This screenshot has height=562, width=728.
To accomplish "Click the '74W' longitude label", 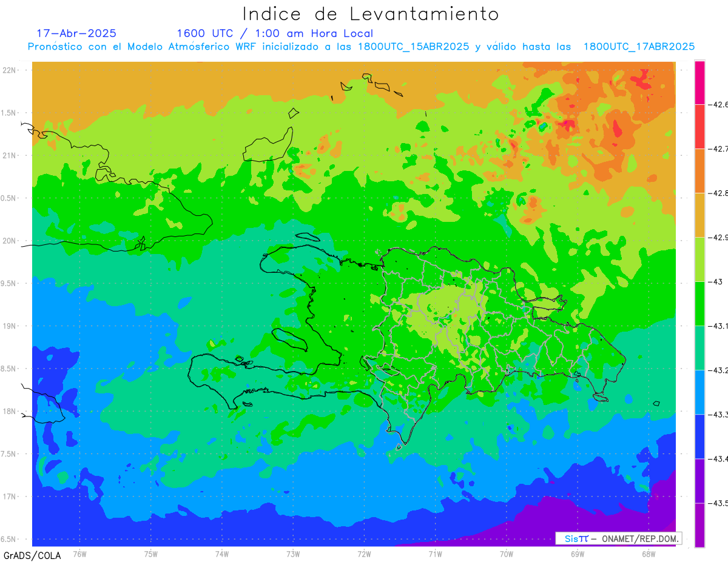I will [222, 554].
